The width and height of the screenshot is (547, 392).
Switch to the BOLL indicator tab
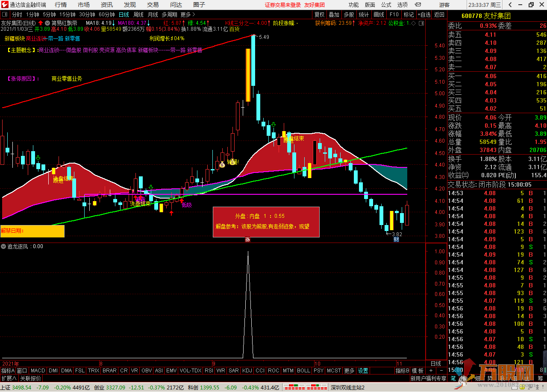(303, 371)
